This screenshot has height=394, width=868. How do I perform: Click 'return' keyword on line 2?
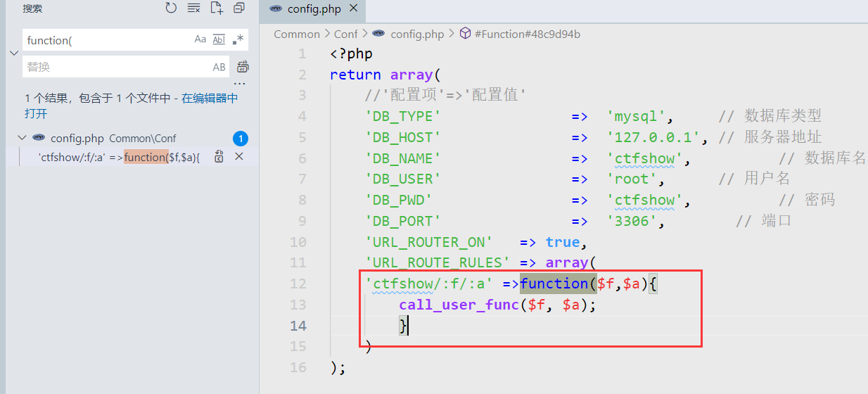[355, 75]
